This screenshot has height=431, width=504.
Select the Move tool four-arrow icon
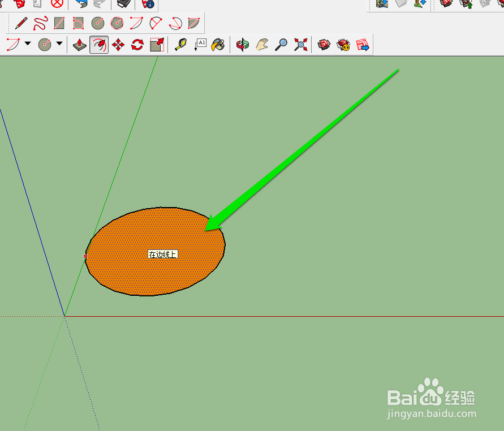click(118, 45)
